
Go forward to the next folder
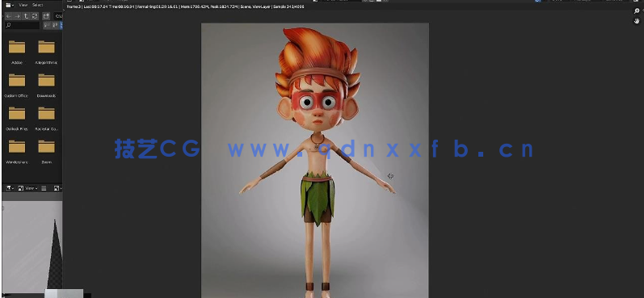(17, 16)
